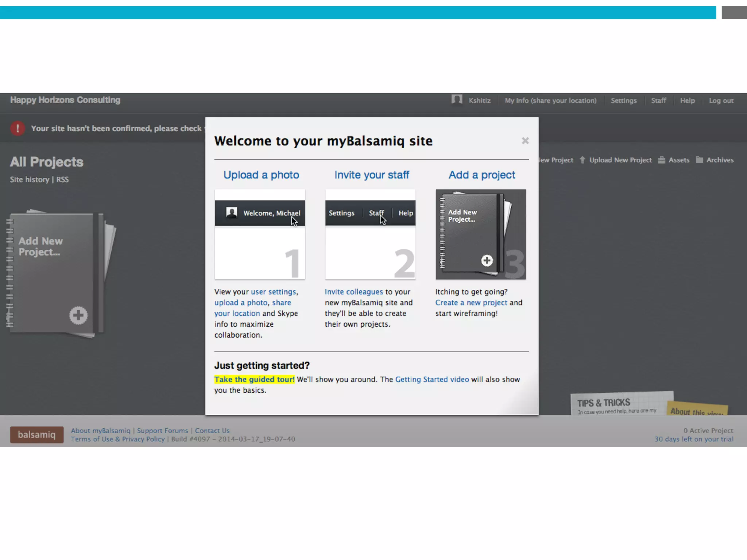Close the Welcome dialog with the X

tap(525, 141)
